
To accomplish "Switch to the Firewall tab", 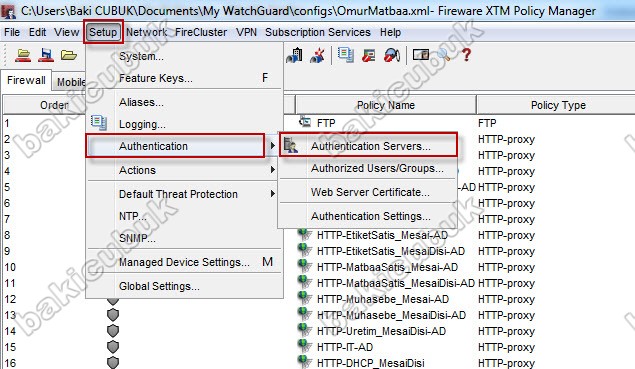I will tap(26, 80).
